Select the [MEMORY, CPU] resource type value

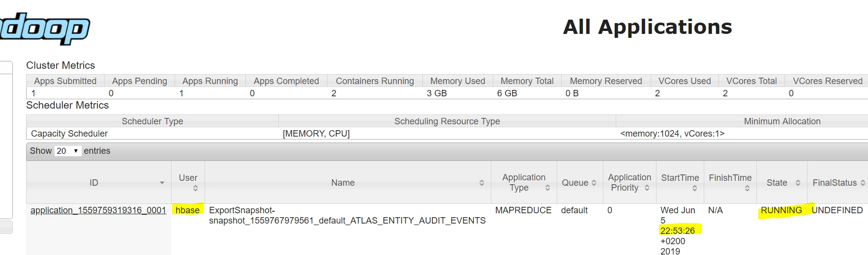click(x=316, y=134)
